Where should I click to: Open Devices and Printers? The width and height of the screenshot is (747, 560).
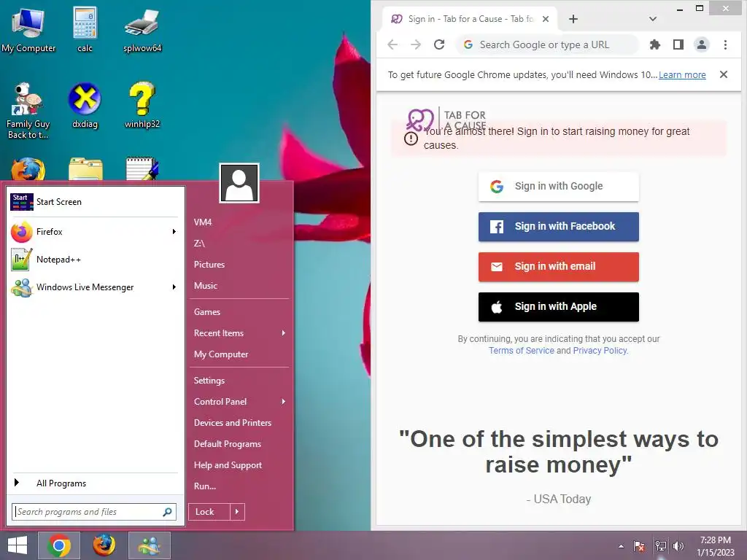point(233,423)
